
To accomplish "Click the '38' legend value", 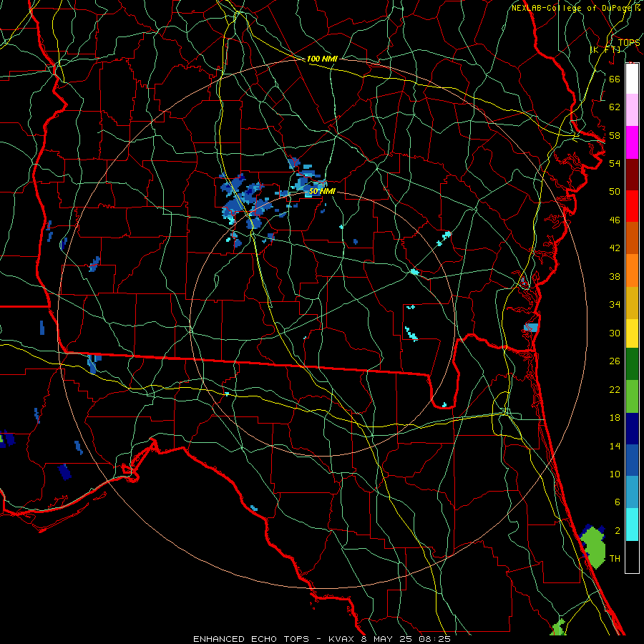I will [x=615, y=276].
